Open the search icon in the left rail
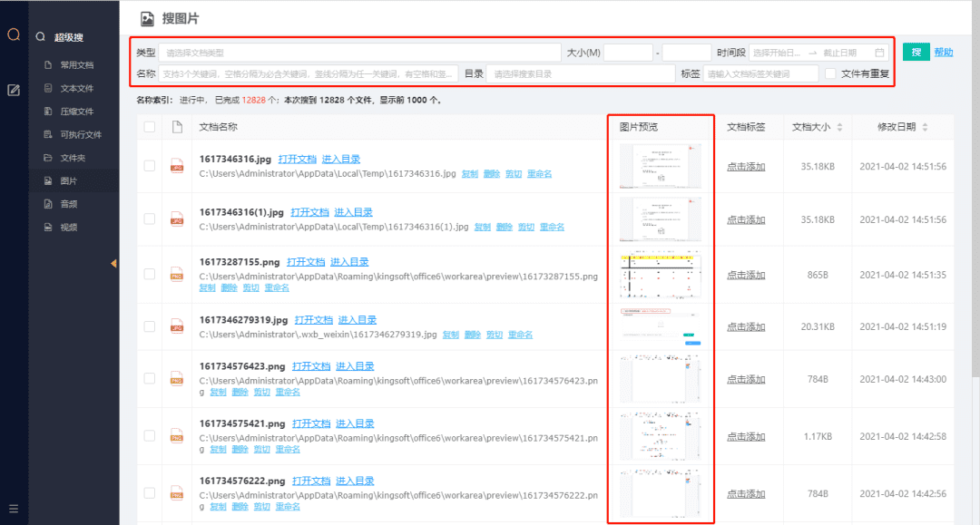 click(x=14, y=35)
